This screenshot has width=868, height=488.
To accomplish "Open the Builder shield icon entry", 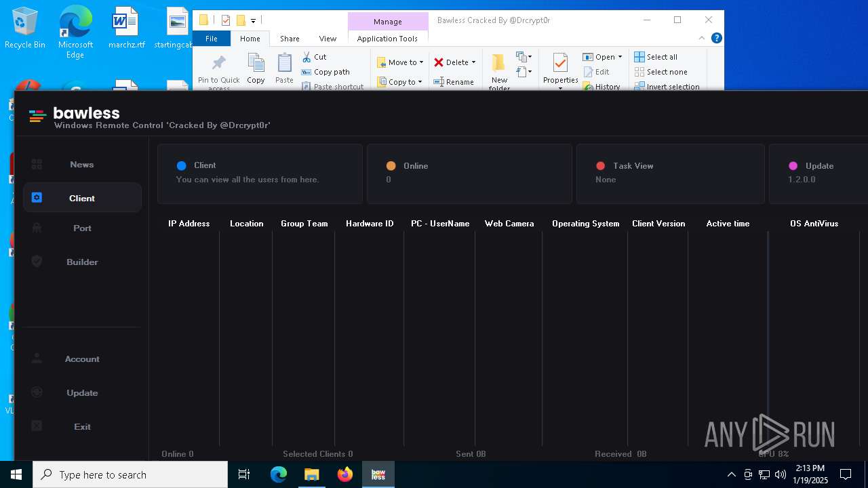I will [37, 262].
